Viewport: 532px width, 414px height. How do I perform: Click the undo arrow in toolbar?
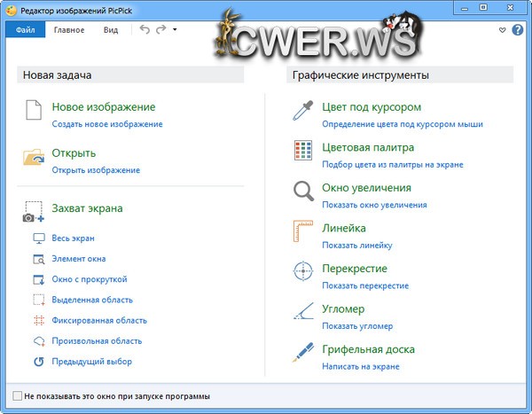pyautogui.click(x=145, y=30)
